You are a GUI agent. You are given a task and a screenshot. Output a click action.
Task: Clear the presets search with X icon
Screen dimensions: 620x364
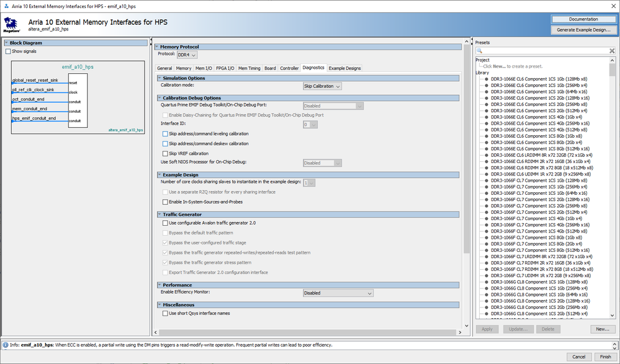[611, 50]
